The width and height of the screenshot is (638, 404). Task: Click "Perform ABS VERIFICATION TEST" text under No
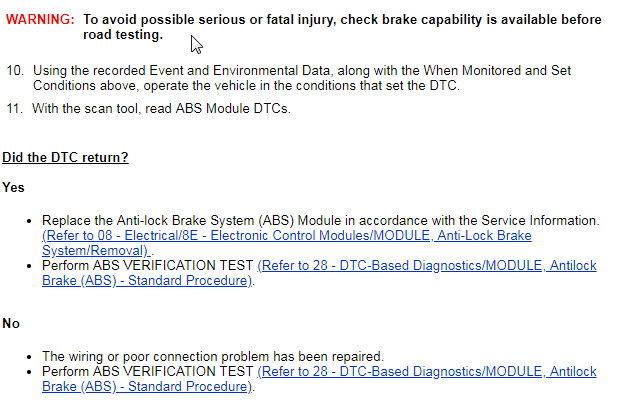coord(148,372)
